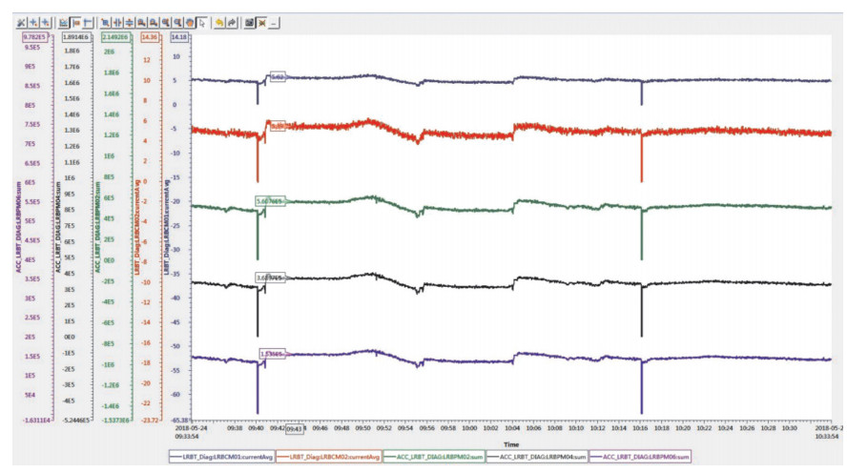The image size is (868, 473).
Task: Select the rubberband zoom tool
Action: [105, 21]
